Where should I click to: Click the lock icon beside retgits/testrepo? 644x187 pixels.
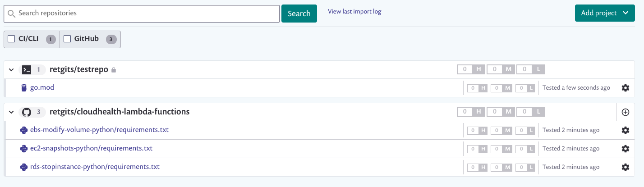pyautogui.click(x=114, y=70)
